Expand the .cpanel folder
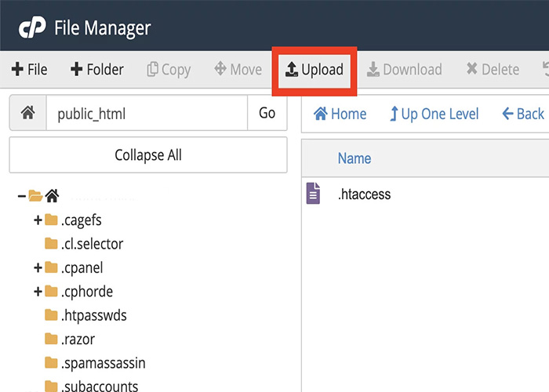This screenshot has height=392, width=549. [x=38, y=268]
